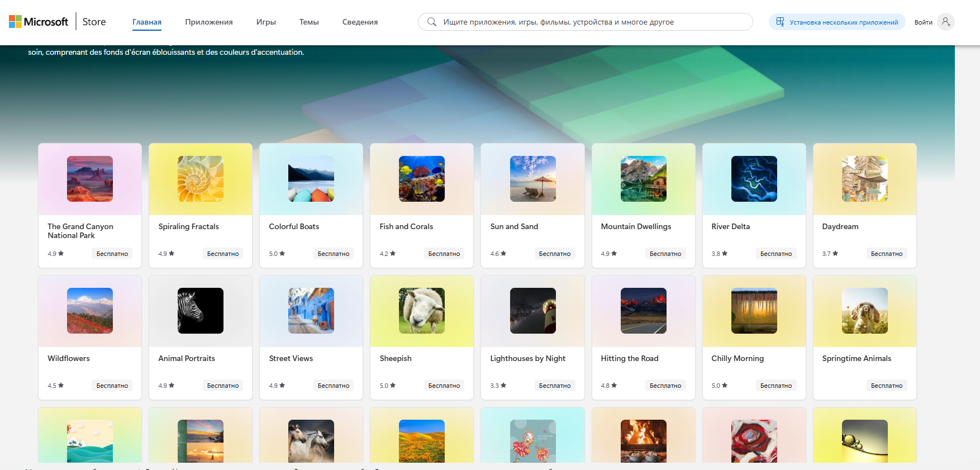The width and height of the screenshot is (980, 470).
Task: Focus the store search input field
Action: pos(592,22)
